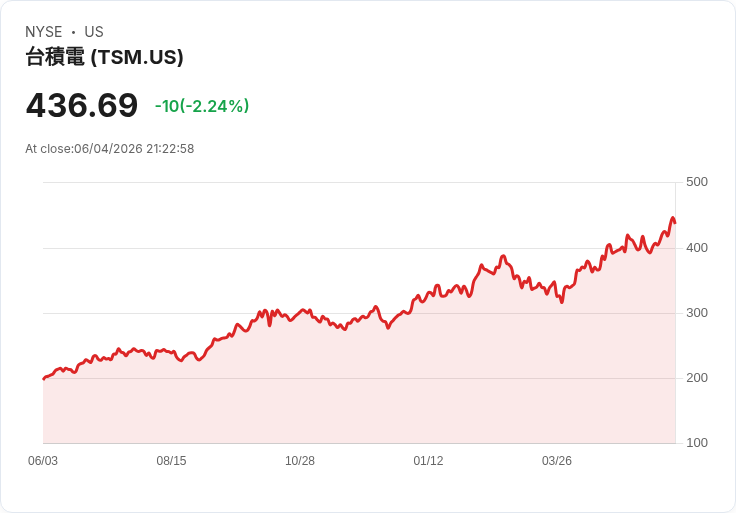Click the At close timestamp text
This screenshot has height=513, width=736.
[x=109, y=149]
